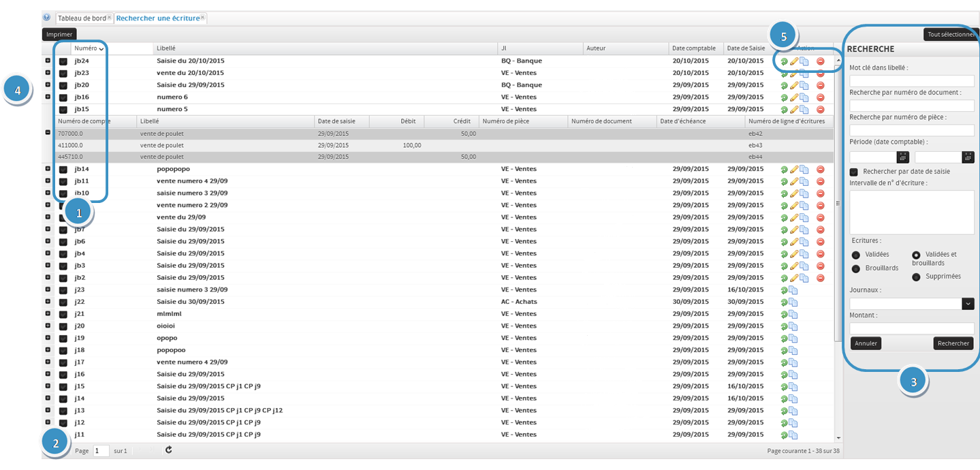Click the help icon near the tabs
The width and height of the screenshot is (980, 470).
coord(45,17)
